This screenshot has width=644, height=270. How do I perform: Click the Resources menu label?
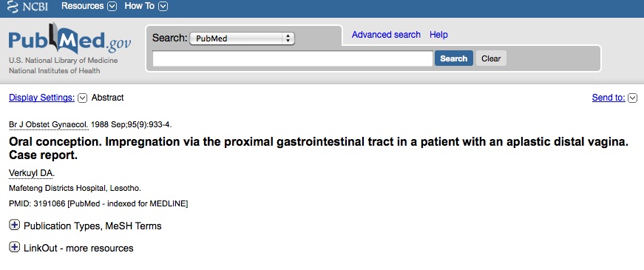[x=83, y=6]
